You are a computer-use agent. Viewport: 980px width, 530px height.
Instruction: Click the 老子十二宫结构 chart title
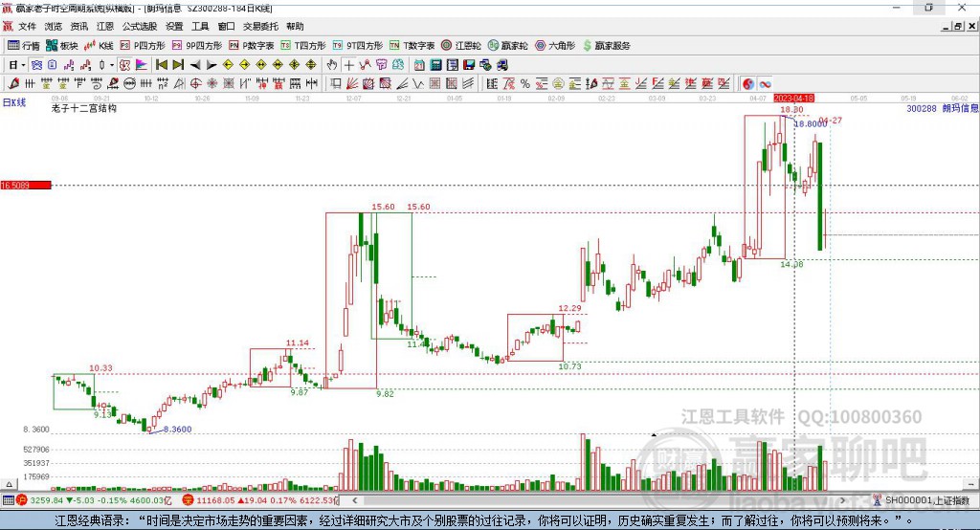[x=84, y=108]
